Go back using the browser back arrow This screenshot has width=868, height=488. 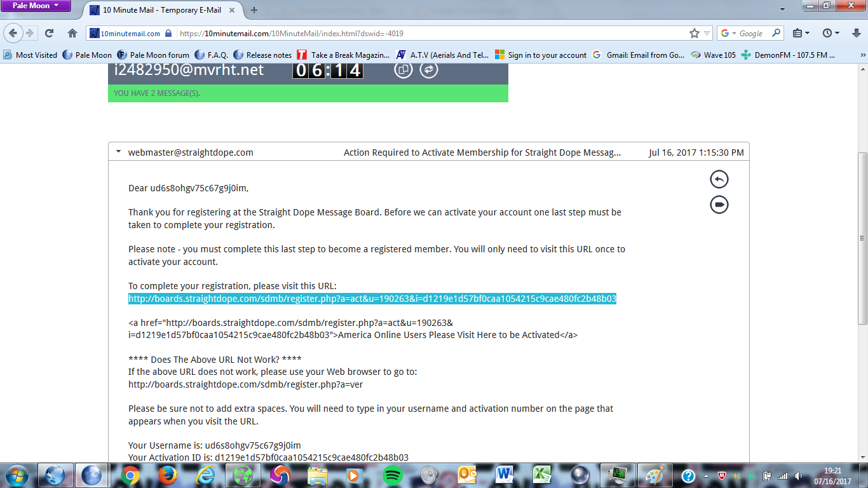[14, 34]
